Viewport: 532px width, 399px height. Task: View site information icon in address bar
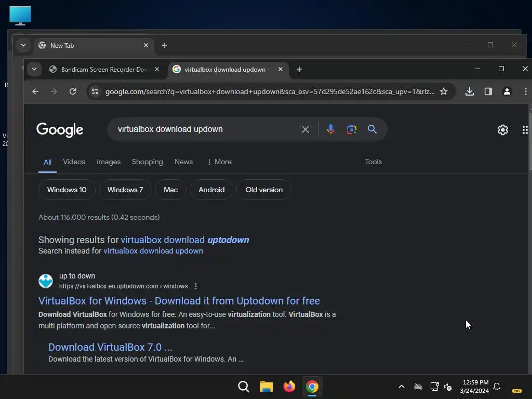point(96,91)
